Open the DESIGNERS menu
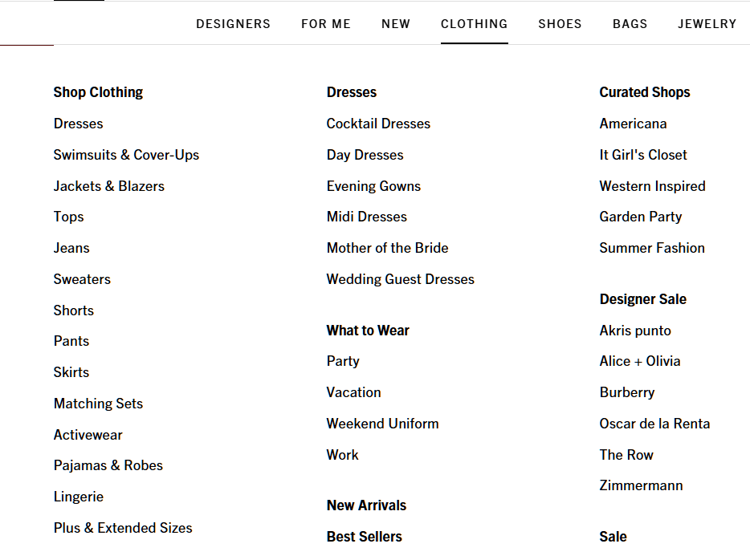The width and height of the screenshot is (750, 560). point(233,24)
